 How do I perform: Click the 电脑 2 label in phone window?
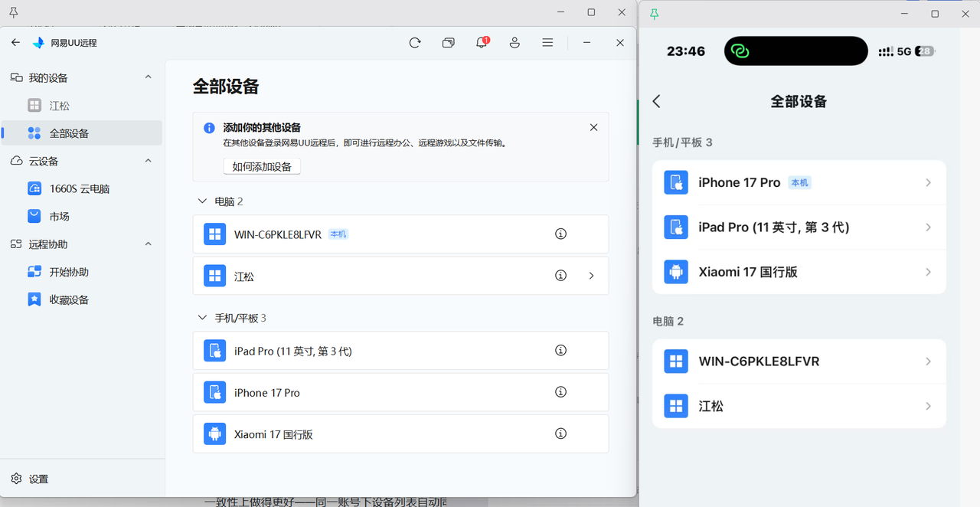click(668, 321)
